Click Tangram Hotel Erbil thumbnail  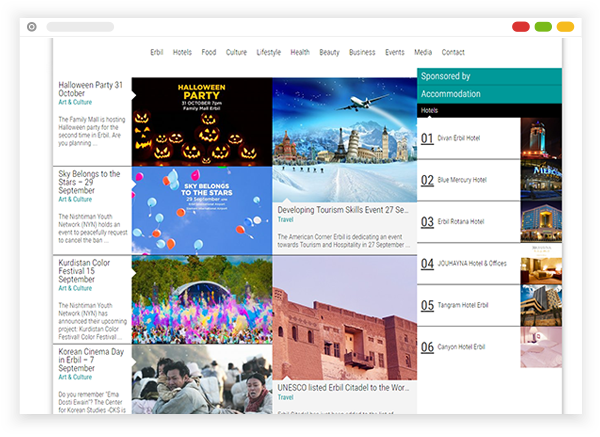(x=541, y=305)
